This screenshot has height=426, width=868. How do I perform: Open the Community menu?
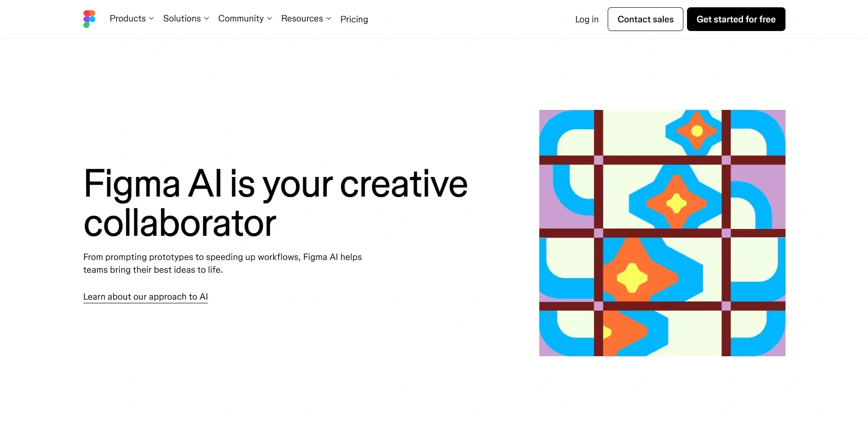tap(241, 19)
